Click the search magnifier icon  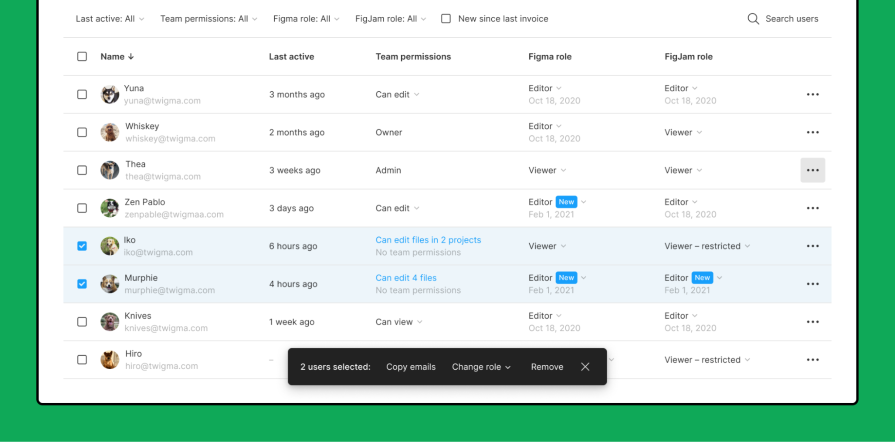coord(753,19)
